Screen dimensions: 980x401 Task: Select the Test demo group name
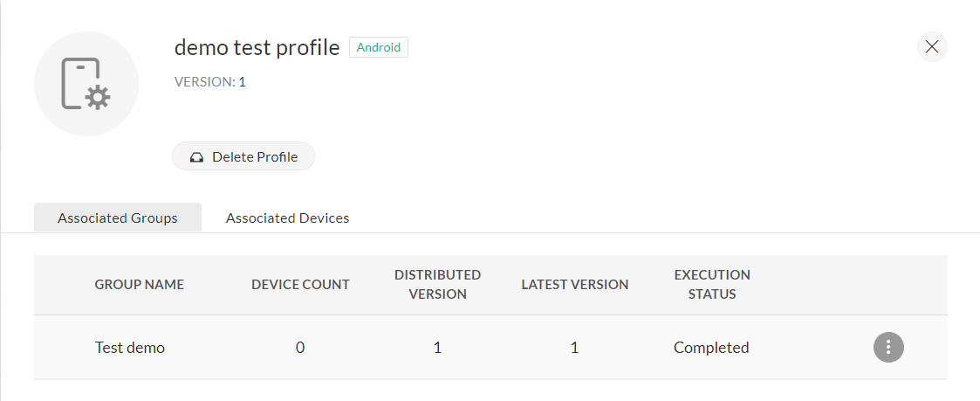tap(130, 347)
